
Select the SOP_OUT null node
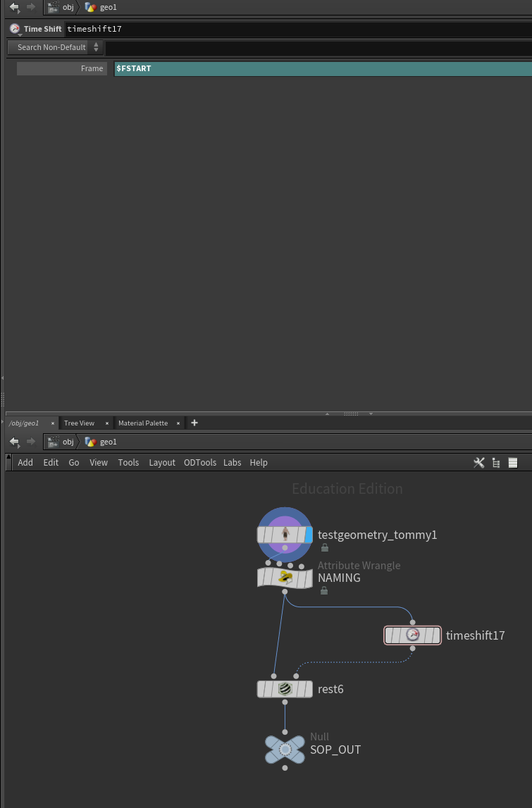285,750
